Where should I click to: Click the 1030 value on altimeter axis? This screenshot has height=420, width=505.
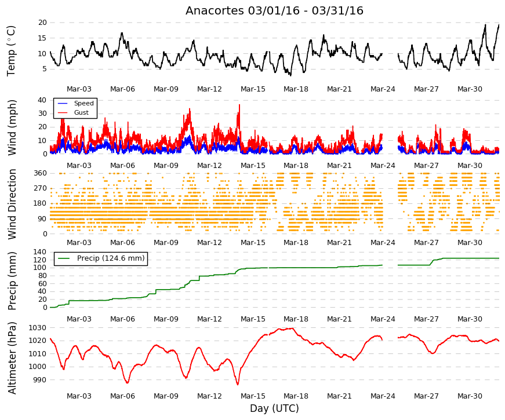37,328
